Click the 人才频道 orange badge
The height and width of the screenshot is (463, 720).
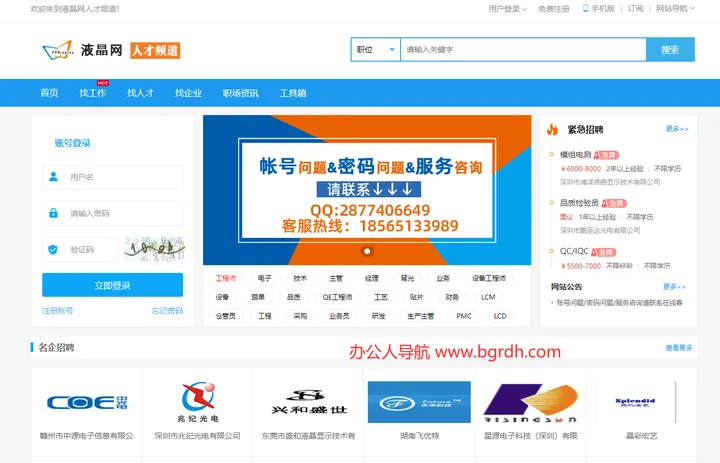(x=155, y=50)
